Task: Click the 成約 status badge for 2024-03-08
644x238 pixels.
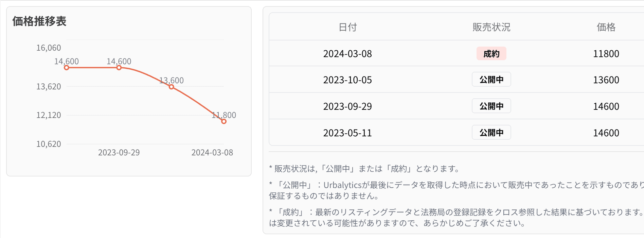Action: point(491,53)
